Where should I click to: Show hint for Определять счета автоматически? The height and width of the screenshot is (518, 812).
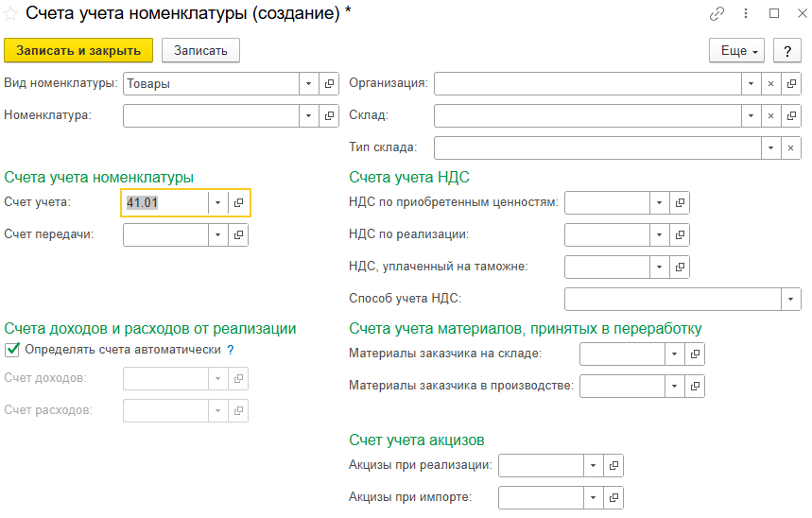pos(231,350)
